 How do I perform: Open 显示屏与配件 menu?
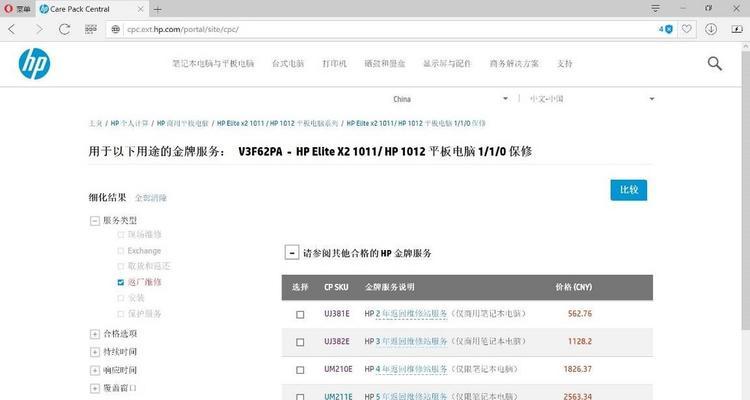pyautogui.click(x=447, y=63)
